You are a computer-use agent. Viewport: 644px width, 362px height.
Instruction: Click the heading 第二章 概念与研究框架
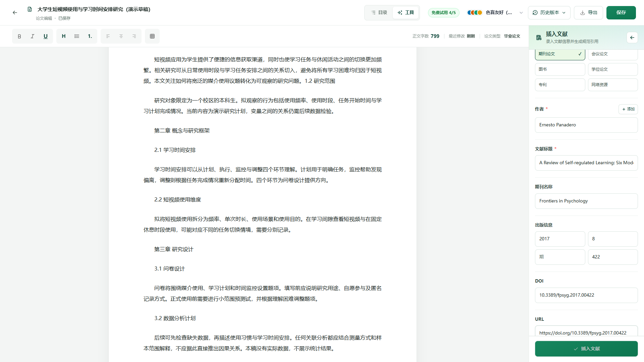point(182,131)
